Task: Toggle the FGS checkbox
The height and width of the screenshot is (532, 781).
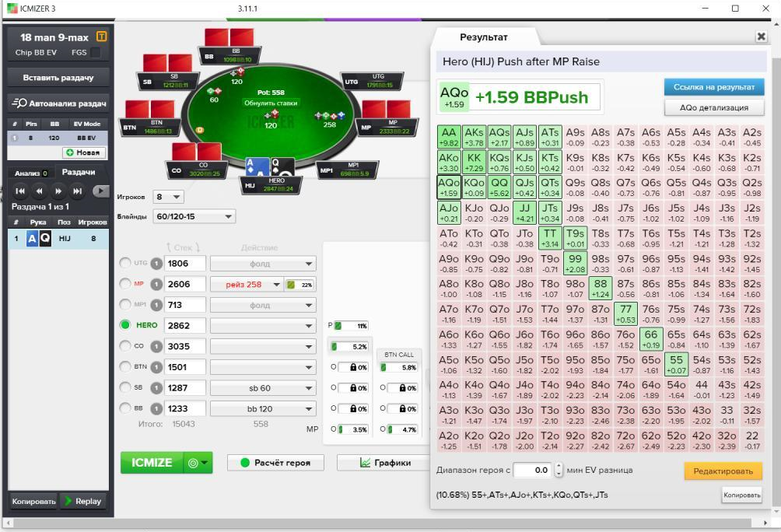Action: (x=95, y=52)
